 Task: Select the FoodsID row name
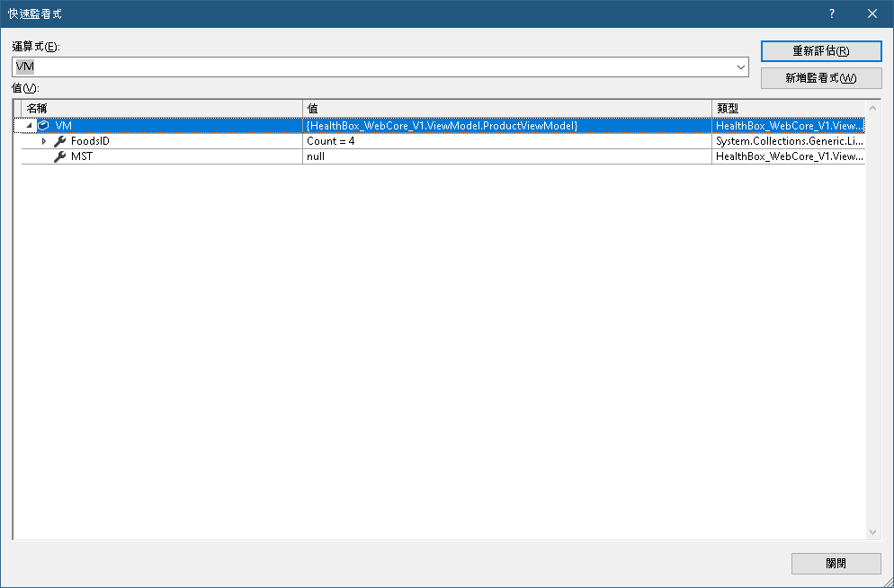(90, 141)
